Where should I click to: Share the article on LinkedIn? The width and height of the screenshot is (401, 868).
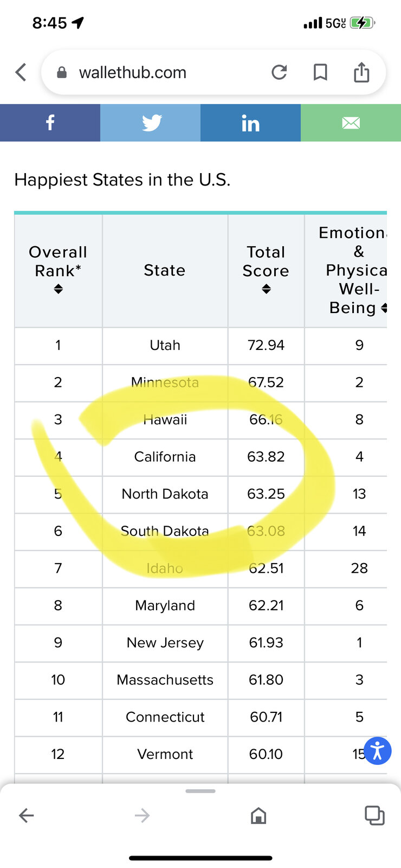[x=250, y=123]
